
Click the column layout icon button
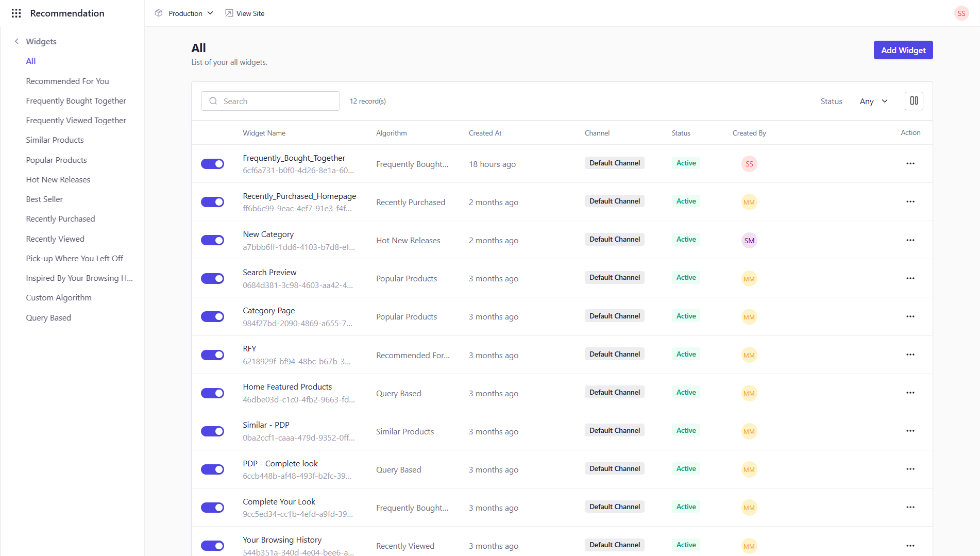coord(914,101)
